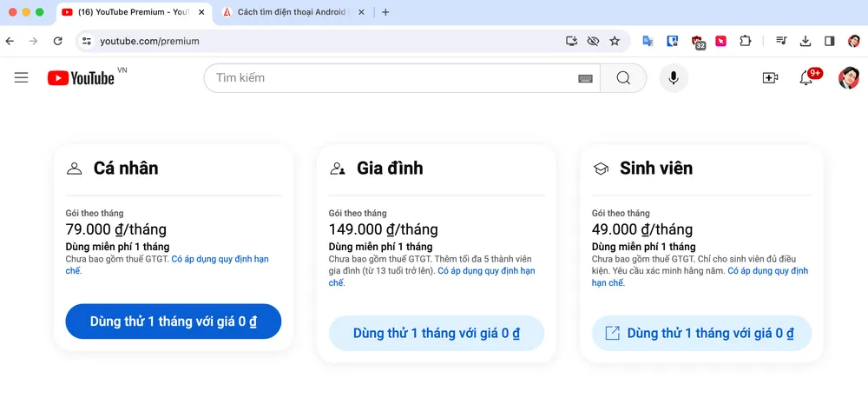Screen dimensions: 868x411
Task: Open a new browser tab with plus
Action: click(386, 12)
